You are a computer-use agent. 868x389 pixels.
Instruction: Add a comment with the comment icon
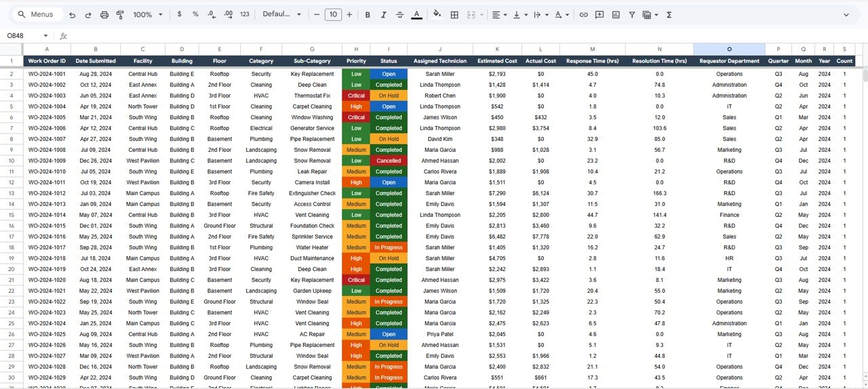pyautogui.click(x=599, y=14)
